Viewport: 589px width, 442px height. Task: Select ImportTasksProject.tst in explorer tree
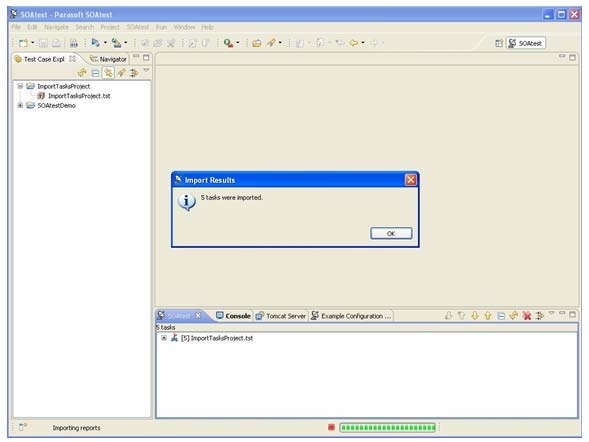(79, 96)
